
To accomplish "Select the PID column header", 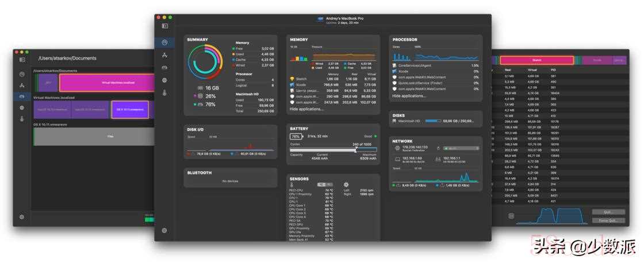I will (554, 69).
